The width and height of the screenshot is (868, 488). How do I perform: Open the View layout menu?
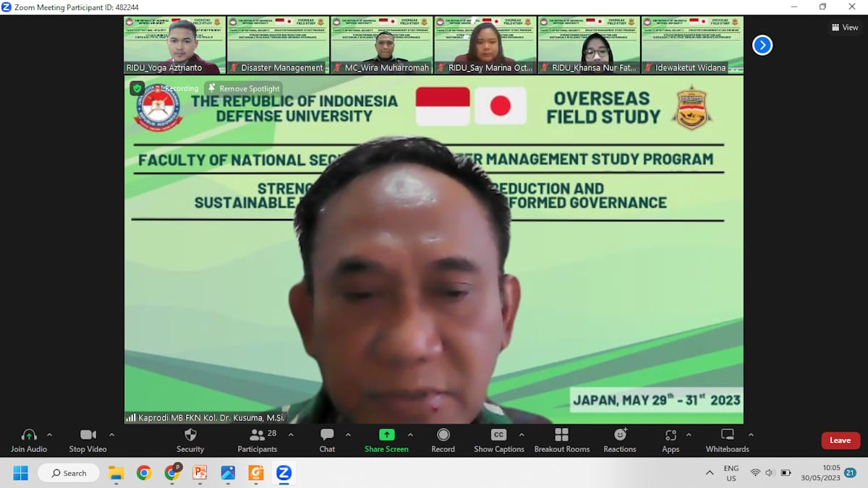click(x=845, y=27)
